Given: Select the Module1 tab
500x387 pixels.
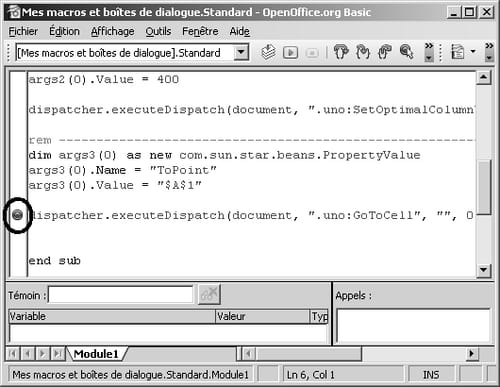Looking at the screenshot, I should (97, 354).
